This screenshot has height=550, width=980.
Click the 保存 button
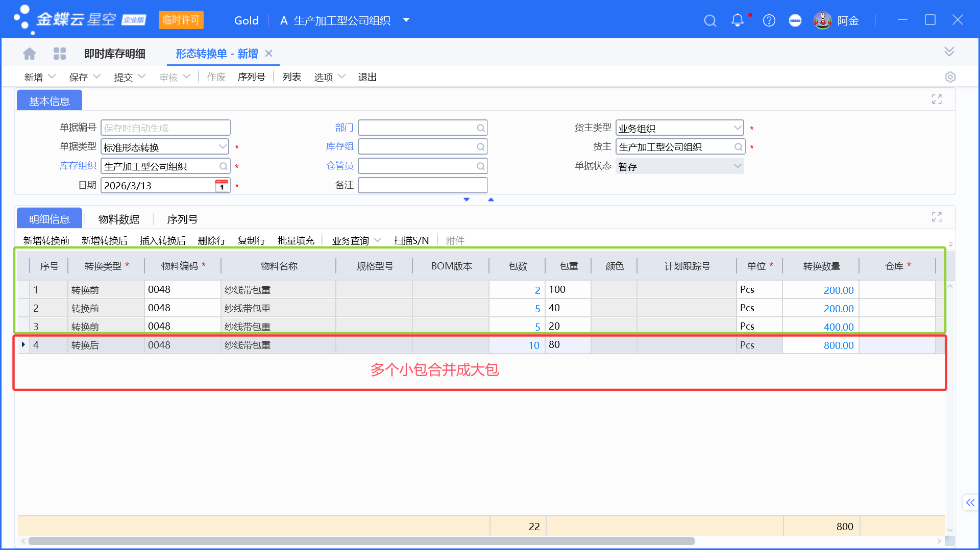78,77
